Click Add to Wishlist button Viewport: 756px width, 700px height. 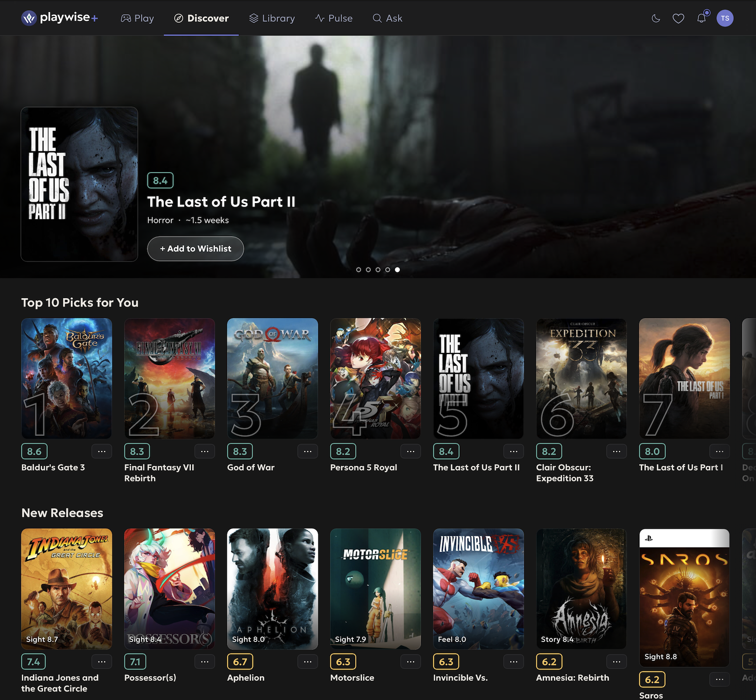click(x=196, y=249)
